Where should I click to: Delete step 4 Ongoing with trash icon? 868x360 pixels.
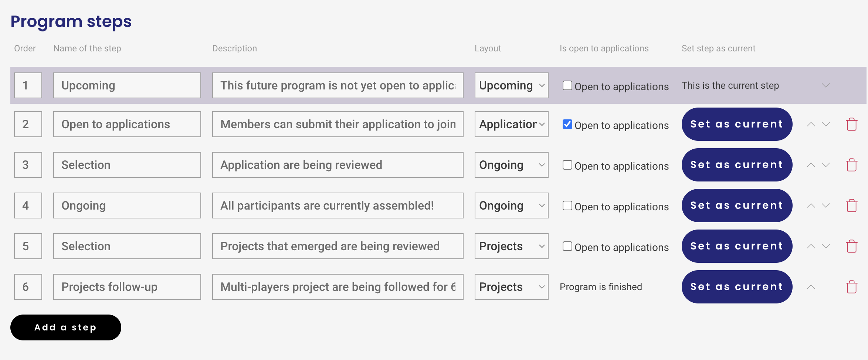point(852,206)
